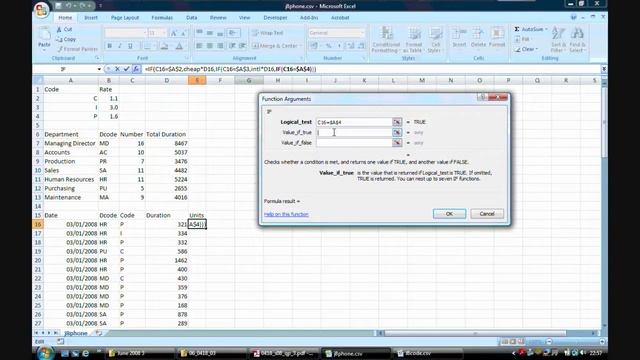Screen dimensions: 640x360
Task: Open the Name Box dropdown arrow
Action: [99, 69]
